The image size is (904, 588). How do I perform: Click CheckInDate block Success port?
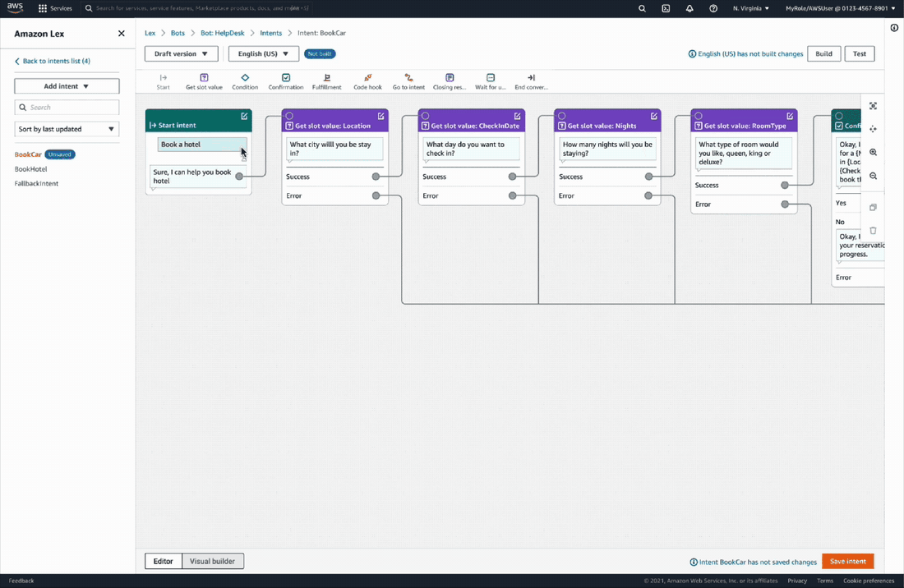pyautogui.click(x=513, y=177)
